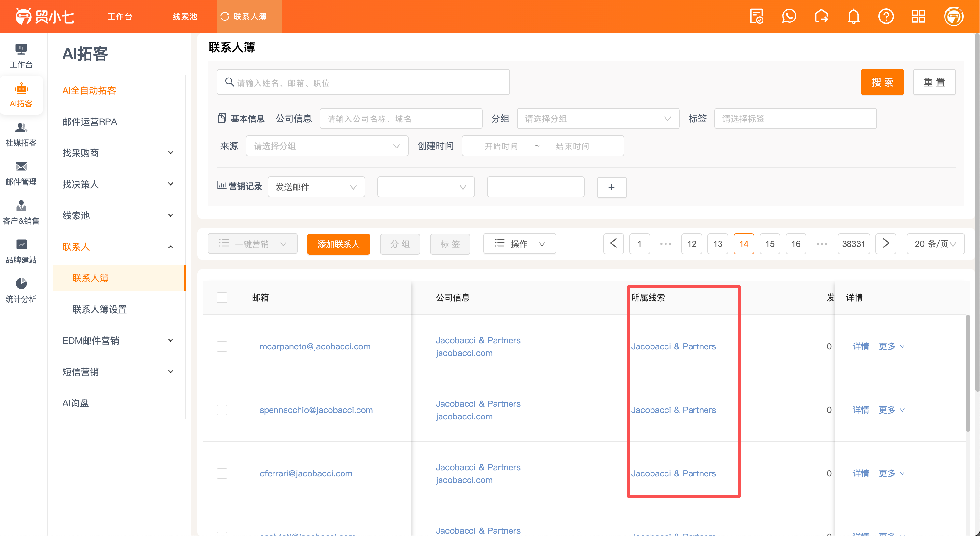The height and width of the screenshot is (536, 980).
Task: Open 社媒拓客 in left sidebar
Action: (21, 134)
